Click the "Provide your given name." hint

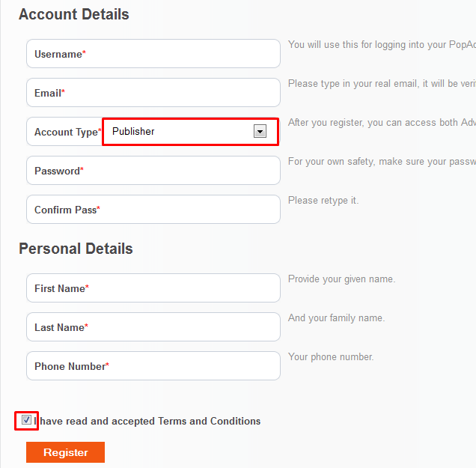click(341, 279)
